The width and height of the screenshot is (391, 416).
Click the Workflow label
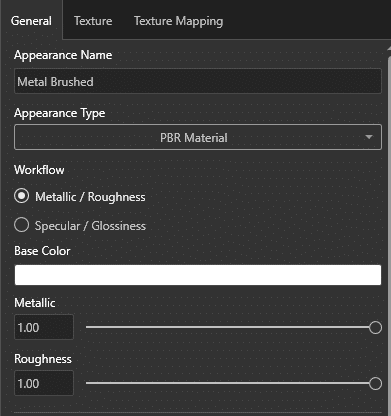39,170
